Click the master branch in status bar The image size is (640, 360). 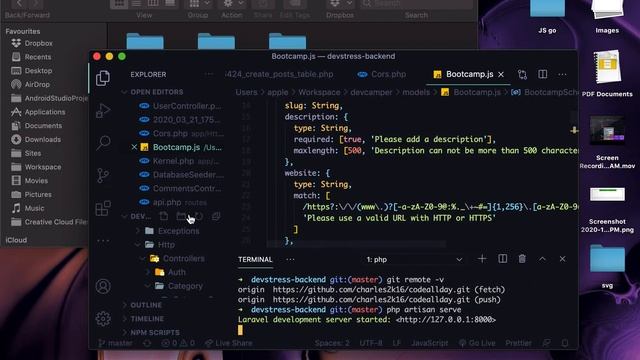(x=116, y=343)
